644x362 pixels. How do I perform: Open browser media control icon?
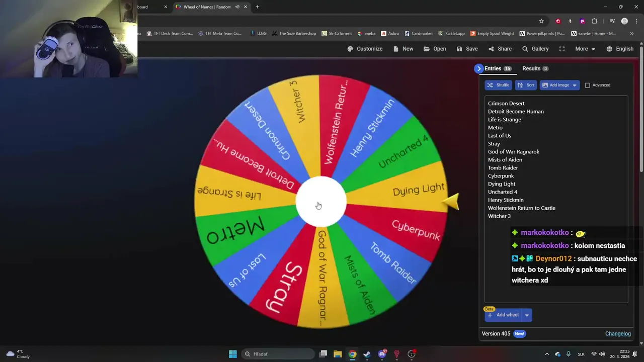[x=612, y=21]
